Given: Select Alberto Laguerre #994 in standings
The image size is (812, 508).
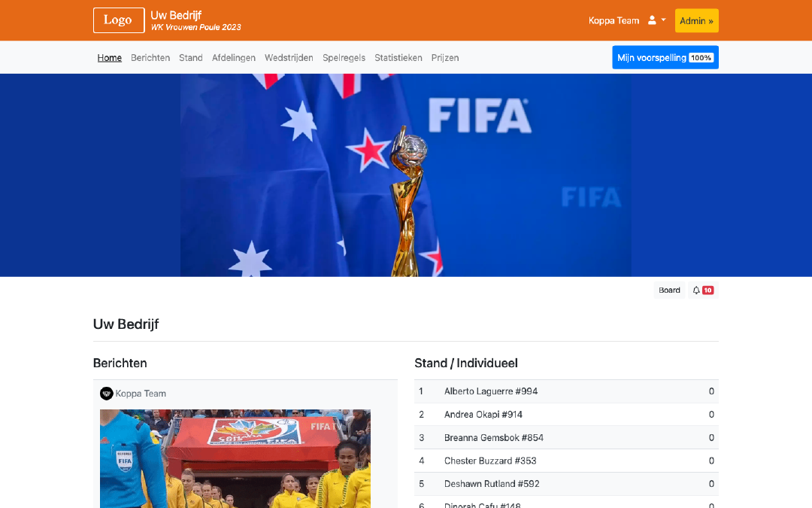Looking at the screenshot, I should (x=566, y=391).
